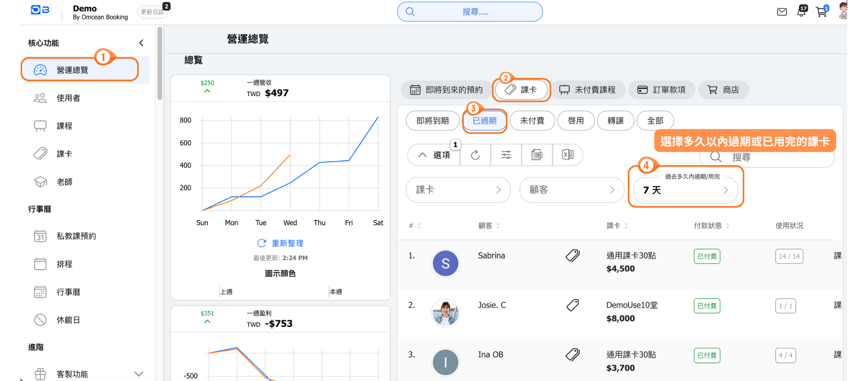The image size is (868, 381).
Task: Click the 更新日誌 changelog button
Action: pyautogui.click(x=152, y=12)
